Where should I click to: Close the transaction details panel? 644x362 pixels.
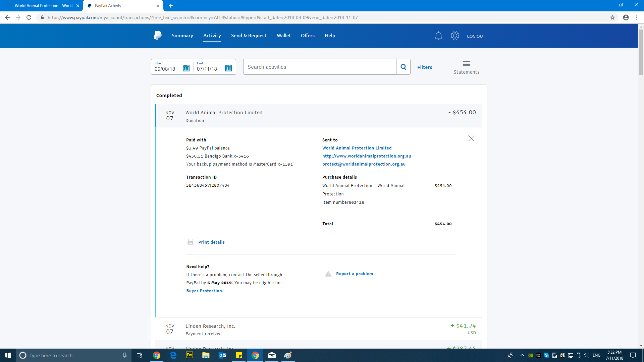[471, 138]
